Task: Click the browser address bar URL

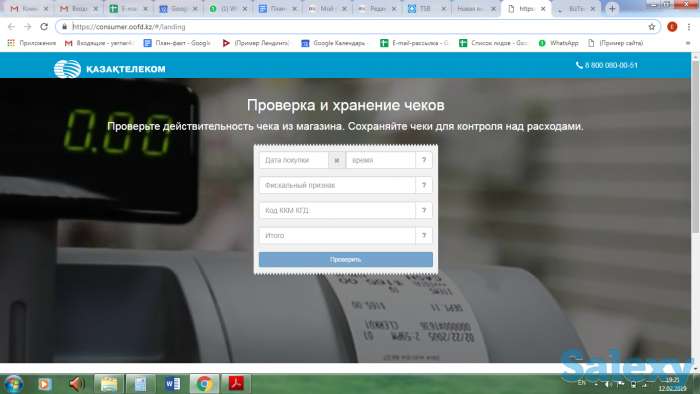Action: point(129,27)
